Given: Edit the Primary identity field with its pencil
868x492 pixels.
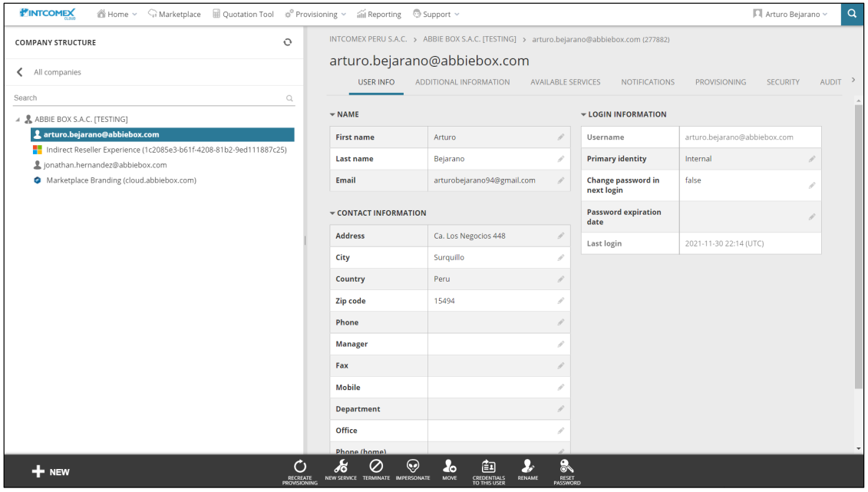Looking at the screenshot, I should coord(813,158).
